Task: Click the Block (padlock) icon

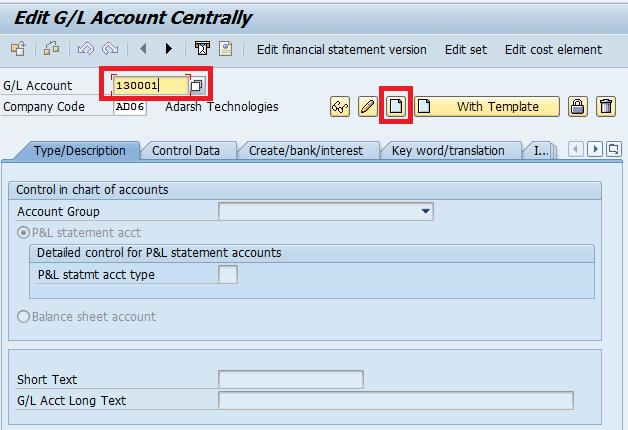Action: (577, 107)
